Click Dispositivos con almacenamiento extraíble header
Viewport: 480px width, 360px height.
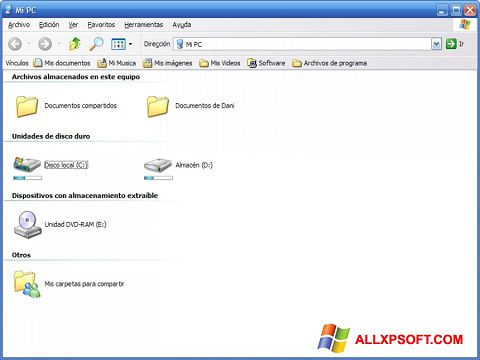pos(85,195)
